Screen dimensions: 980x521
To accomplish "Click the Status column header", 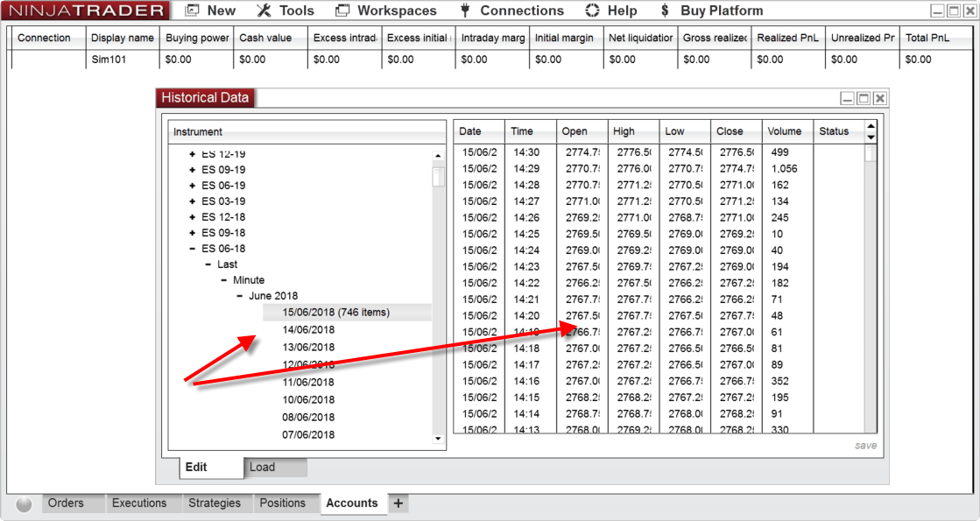I will 839,131.
